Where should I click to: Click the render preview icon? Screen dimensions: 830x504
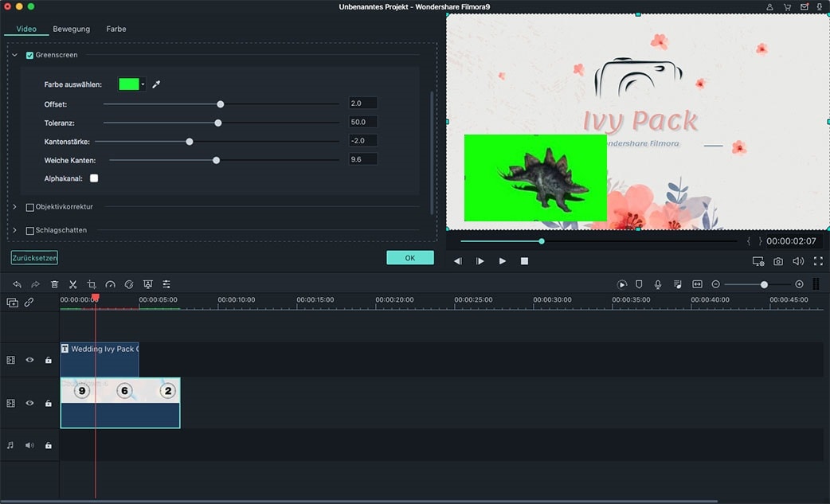click(622, 284)
